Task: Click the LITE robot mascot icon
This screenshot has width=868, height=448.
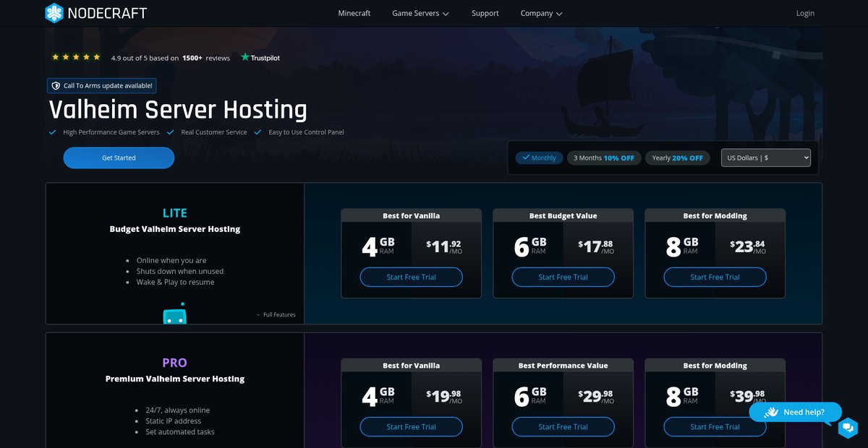Action: point(174,313)
